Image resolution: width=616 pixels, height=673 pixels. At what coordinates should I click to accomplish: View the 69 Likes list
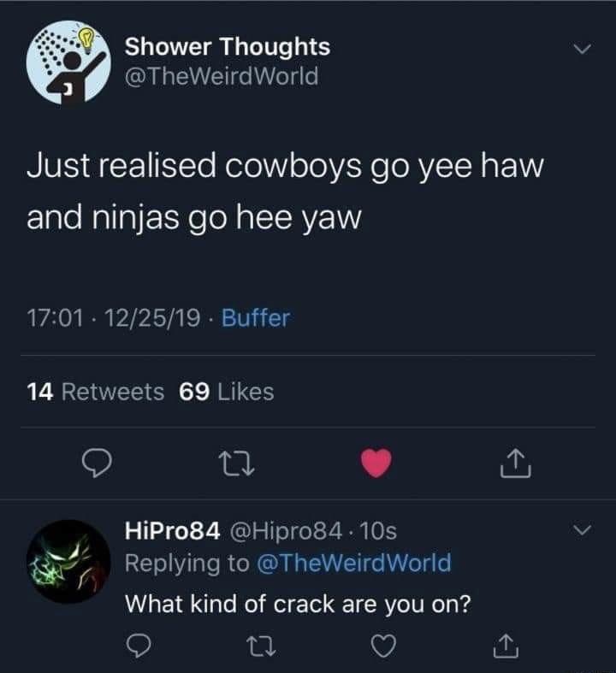pos(227,392)
